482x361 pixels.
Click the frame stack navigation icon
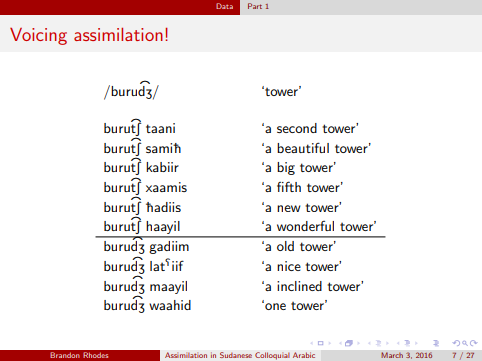coord(349,343)
